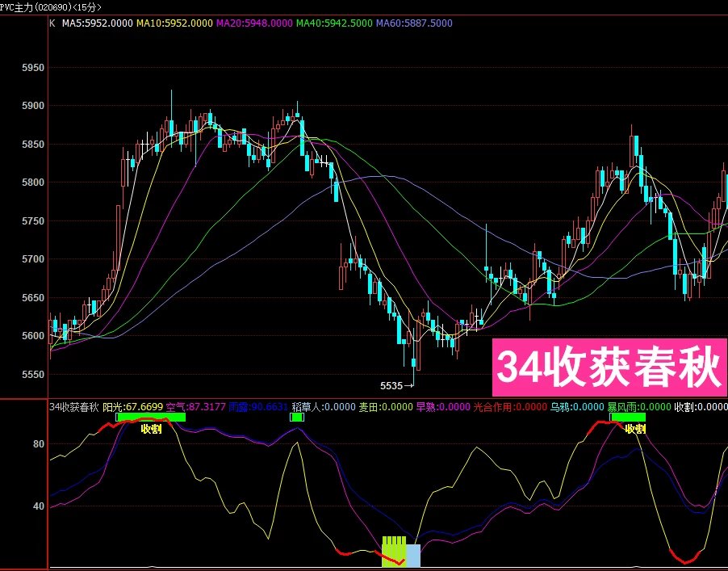
Task: Click the K label beside MA5
Action: click(52, 23)
